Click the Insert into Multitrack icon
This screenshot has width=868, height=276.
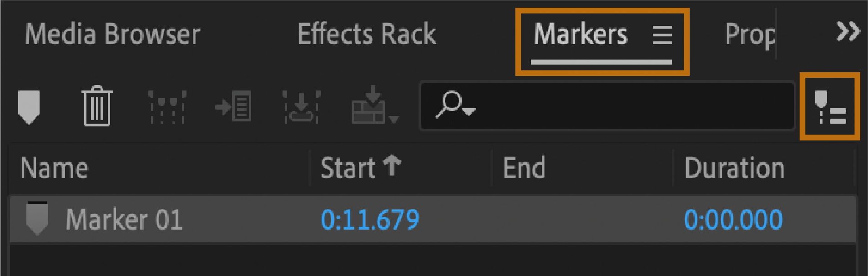[369, 105]
